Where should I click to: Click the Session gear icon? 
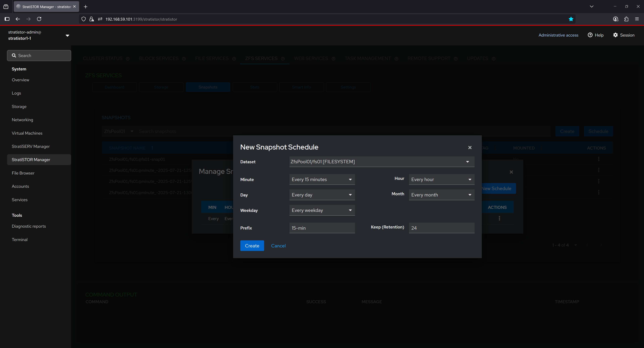pos(615,35)
